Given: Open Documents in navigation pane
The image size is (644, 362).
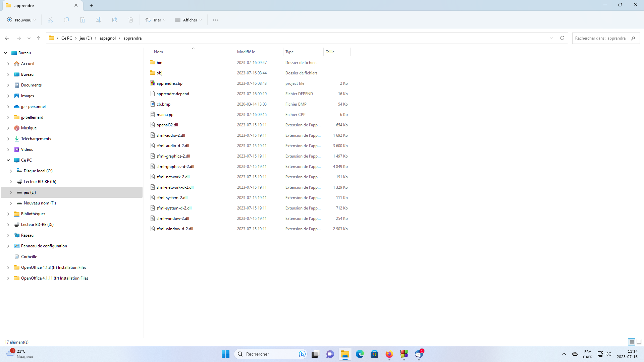Looking at the screenshot, I should [x=31, y=85].
